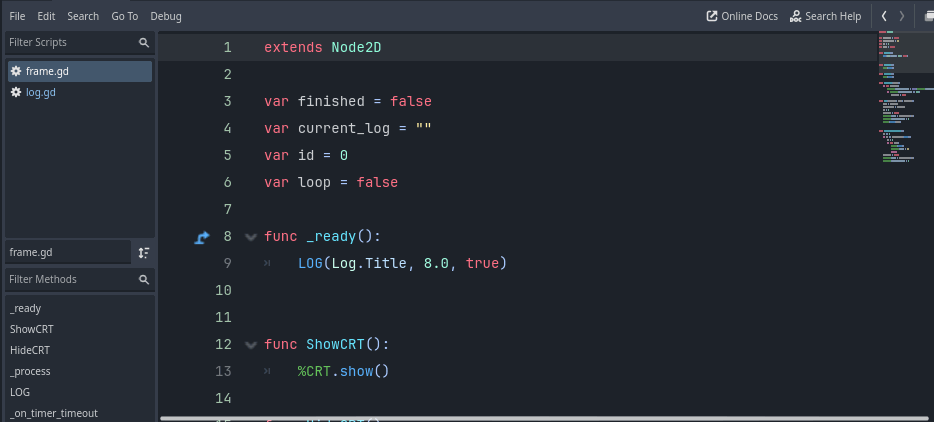Image resolution: width=934 pixels, height=422 pixels.
Task: Select the frame.gd script
Action: [x=80, y=72]
